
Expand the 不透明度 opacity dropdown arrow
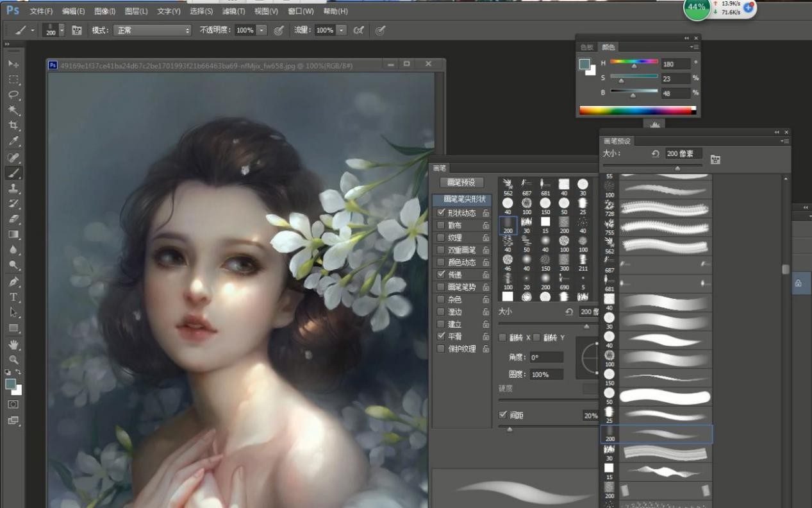pos(261,30)
